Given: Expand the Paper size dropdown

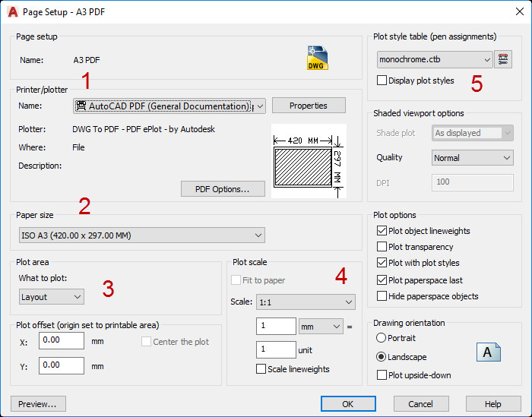Looking at the screenshot, I should pos(141,235).
